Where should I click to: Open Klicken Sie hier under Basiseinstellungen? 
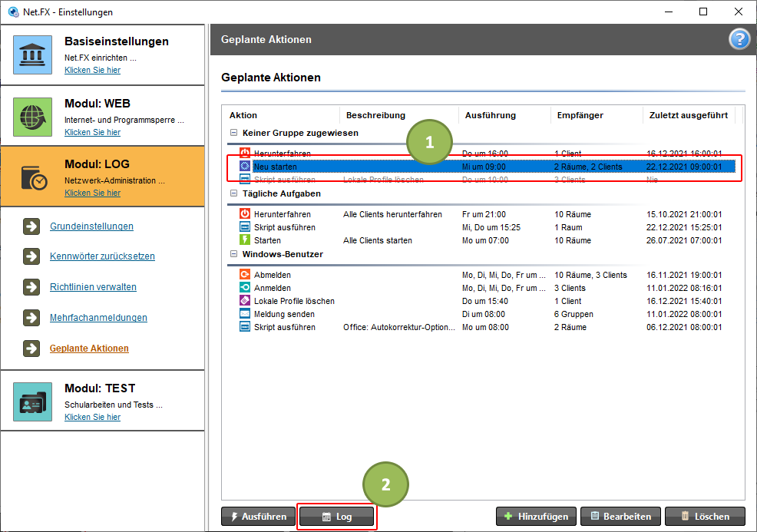(x=93, y=70)
